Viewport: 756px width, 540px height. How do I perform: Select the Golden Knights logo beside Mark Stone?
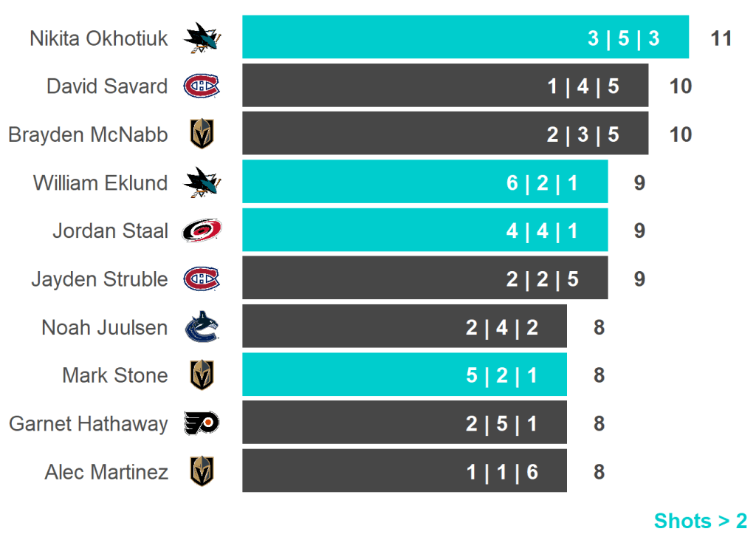202,375
